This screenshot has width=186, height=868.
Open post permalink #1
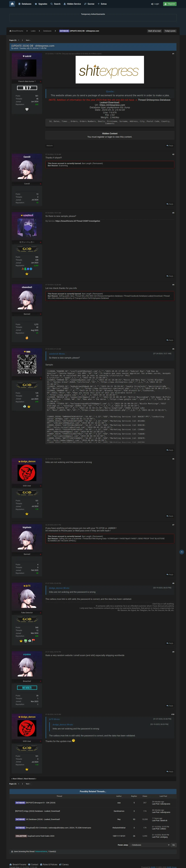coord(173,54)
